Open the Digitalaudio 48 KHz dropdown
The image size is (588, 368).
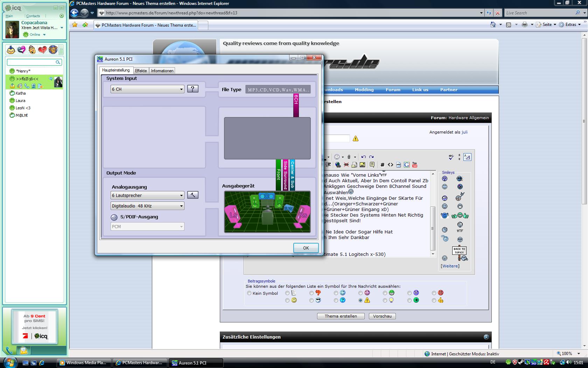point(147,206)
